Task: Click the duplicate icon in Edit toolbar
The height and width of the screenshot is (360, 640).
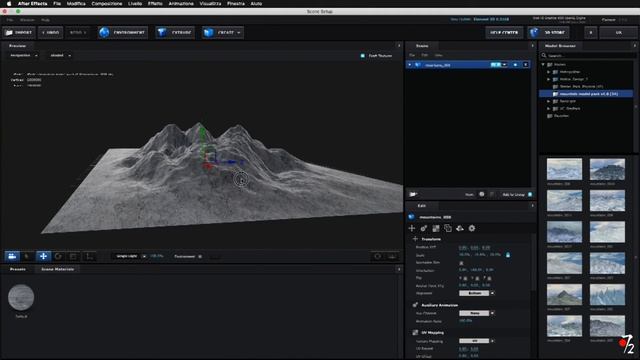Action: 448,228
